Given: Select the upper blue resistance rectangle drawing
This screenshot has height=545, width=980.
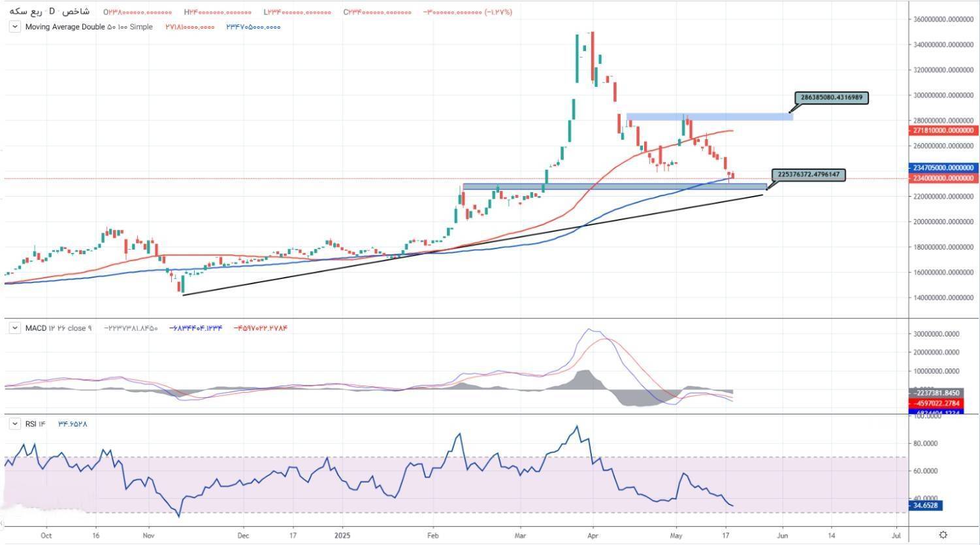Looking at the screenshot, I should (x=709, y=117).
